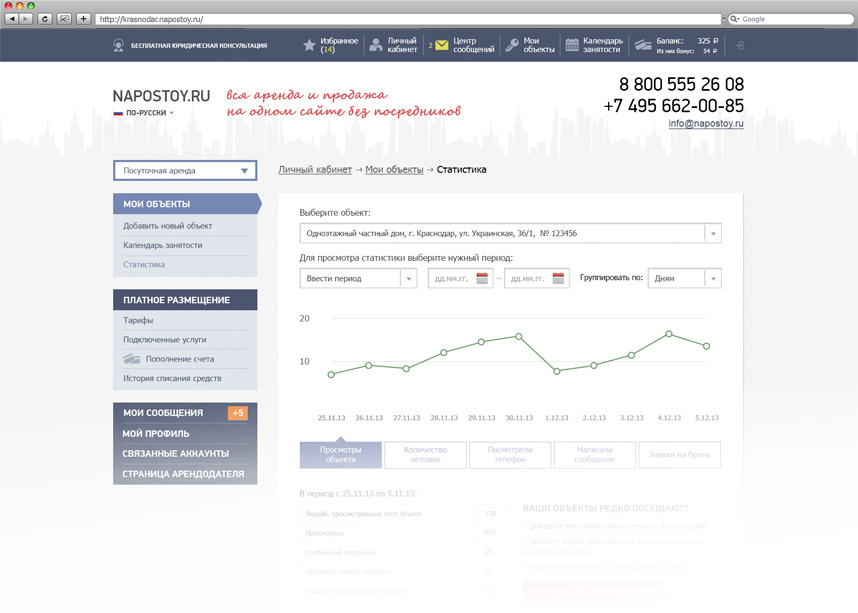The width and height of the screenshot is (858, 613).
Task: Click the Google search field
Action: pyautogui.click(x=791, y=19)
